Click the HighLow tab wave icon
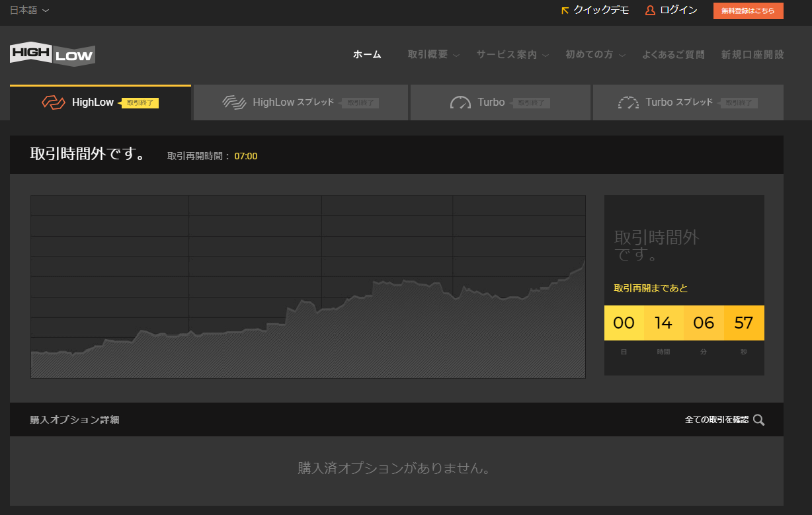 [53, 102]
